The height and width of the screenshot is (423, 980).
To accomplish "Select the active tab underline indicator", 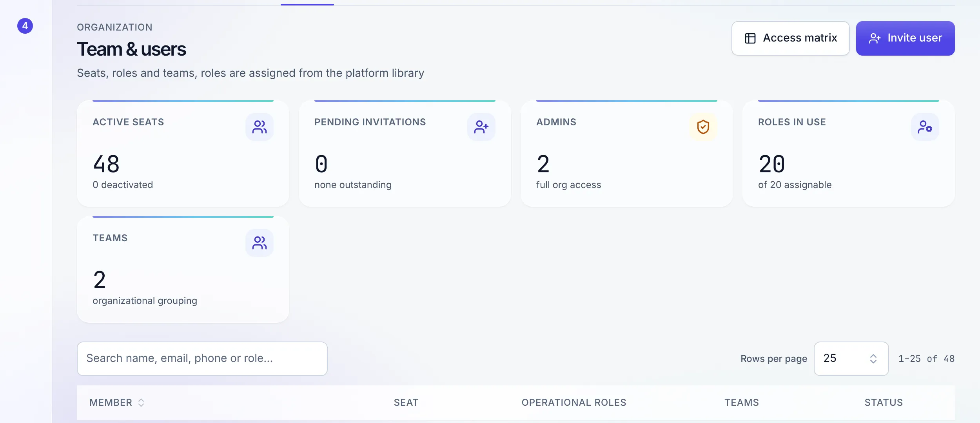I will click(307, 4).
